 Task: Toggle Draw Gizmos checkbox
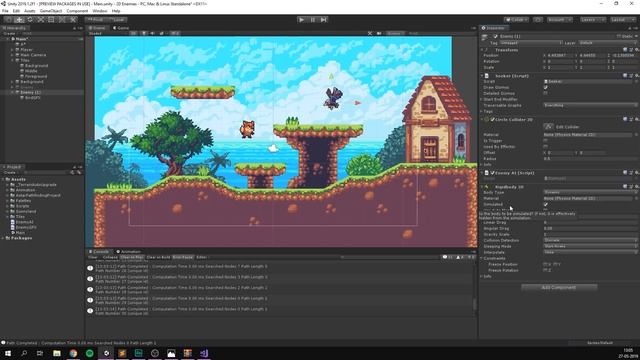tap(545, 87)
